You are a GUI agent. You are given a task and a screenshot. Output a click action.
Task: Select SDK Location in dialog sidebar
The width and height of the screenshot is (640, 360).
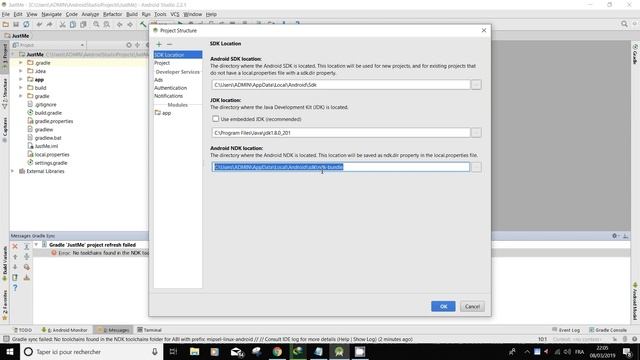coord(178,55)
